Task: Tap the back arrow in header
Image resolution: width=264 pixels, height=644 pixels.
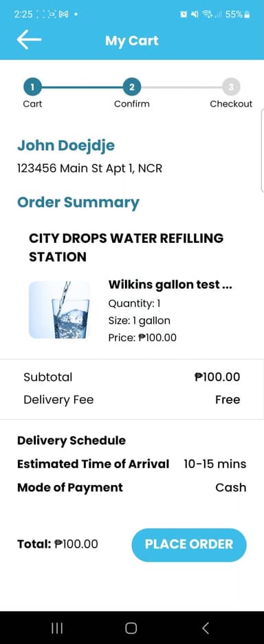Action: pyautogui.click(x=29, y=40)
